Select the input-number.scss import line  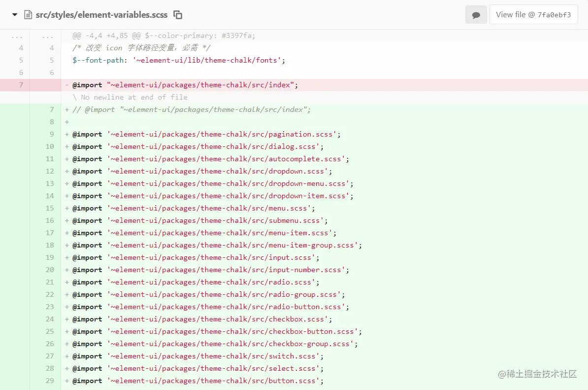click(x=211, y=270)
